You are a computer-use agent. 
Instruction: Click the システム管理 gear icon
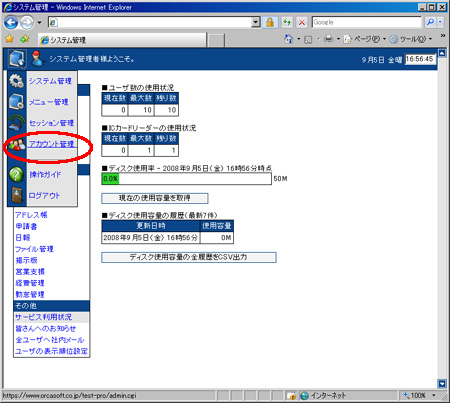point(17,81)
